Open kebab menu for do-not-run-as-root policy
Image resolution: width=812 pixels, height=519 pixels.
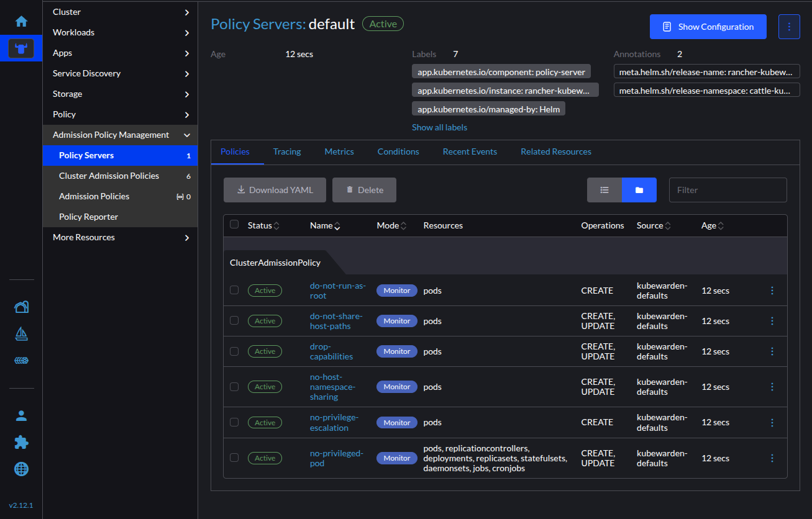pos(772,290)
